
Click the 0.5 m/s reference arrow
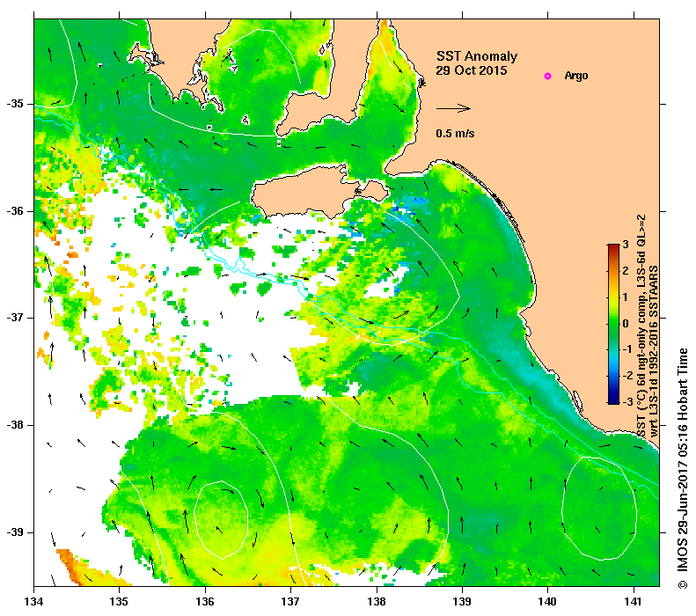[453, 108]
